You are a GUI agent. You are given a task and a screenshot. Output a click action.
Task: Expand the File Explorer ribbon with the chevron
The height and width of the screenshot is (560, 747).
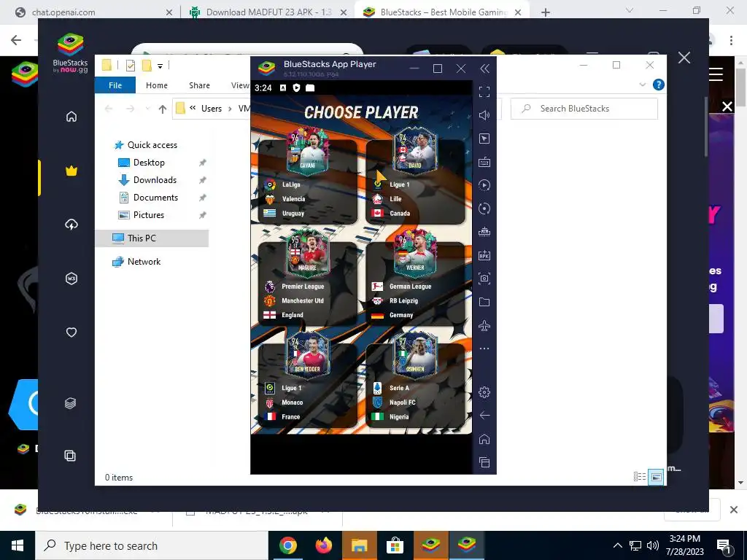click(x=642, y=85)
